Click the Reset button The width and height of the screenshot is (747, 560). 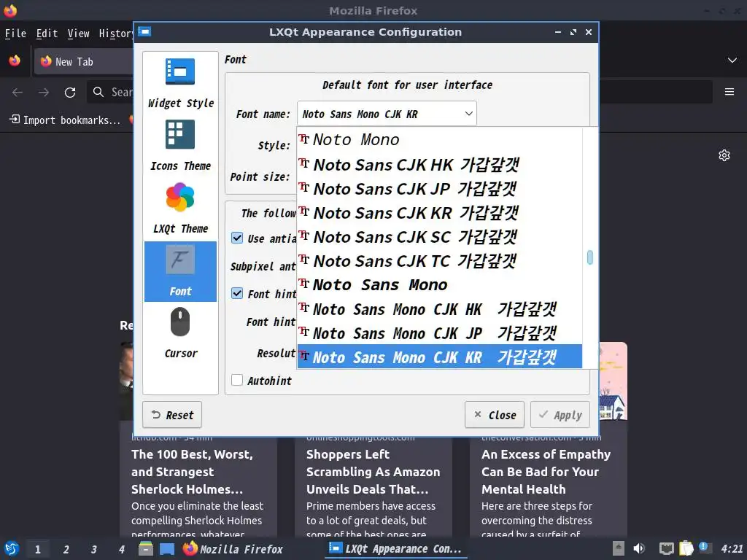coord(172,415)
